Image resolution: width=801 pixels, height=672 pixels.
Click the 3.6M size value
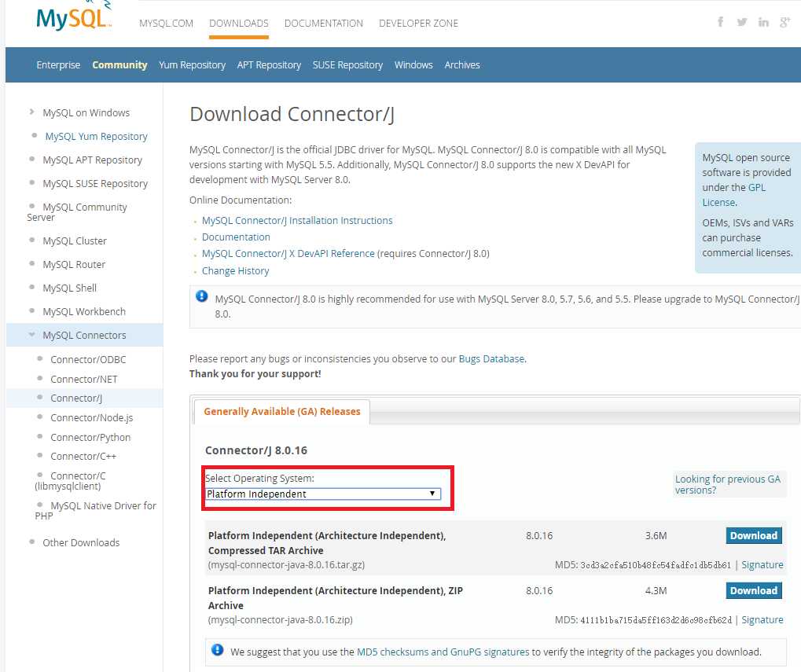(656, 536)
